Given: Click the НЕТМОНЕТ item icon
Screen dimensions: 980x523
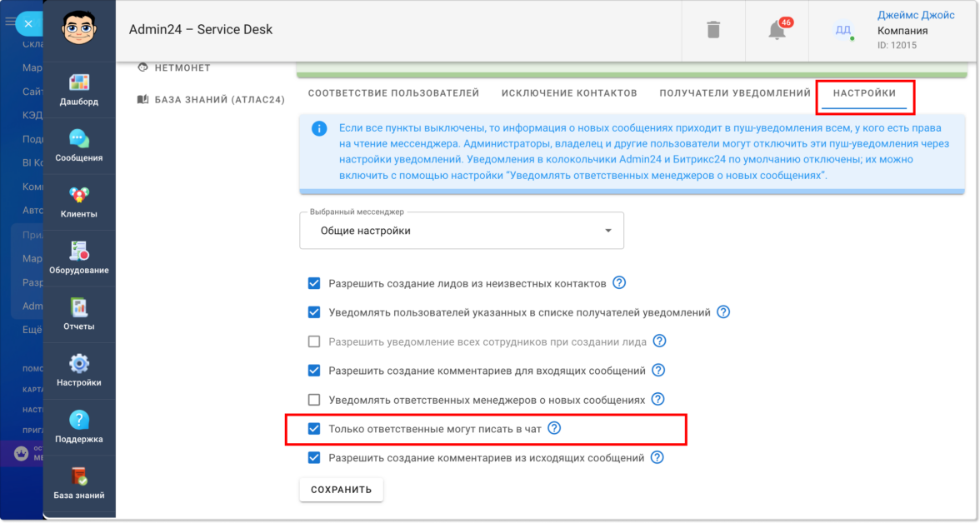Looking at the screenshot, I should pos(143,67).
